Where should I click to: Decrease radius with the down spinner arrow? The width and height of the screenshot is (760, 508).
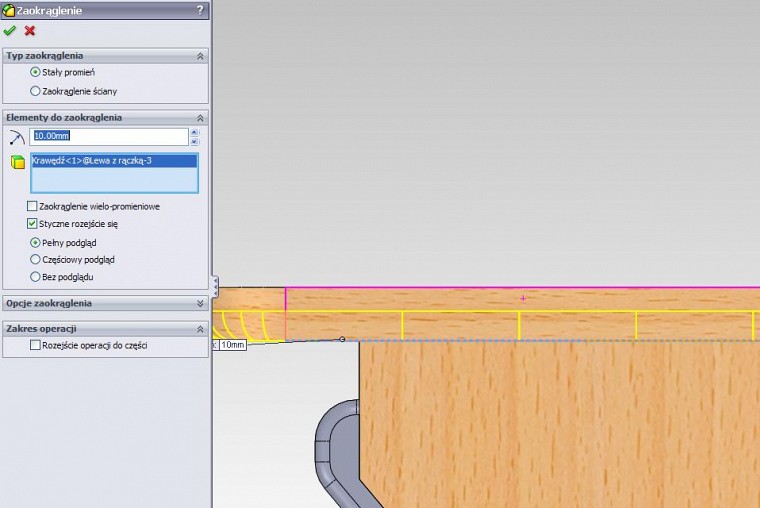(x=194, y=142)
